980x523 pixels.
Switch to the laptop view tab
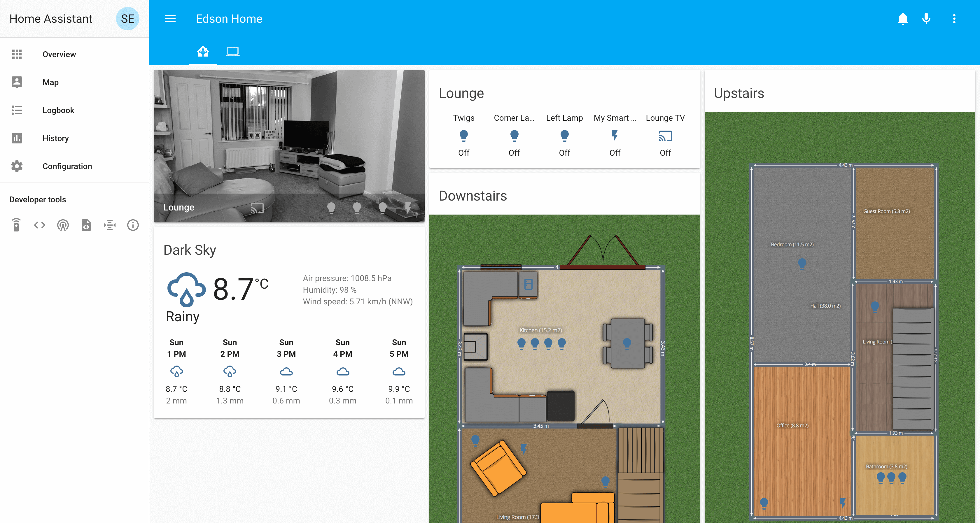point(232,51)
